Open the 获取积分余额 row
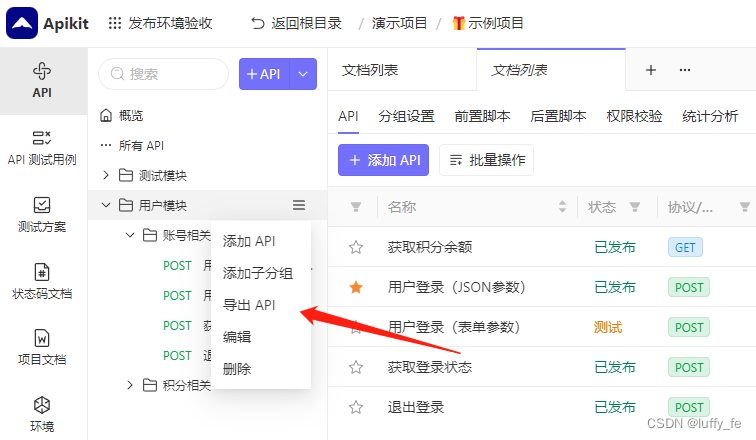Image resolution: width=756 pixels, height=440 pixels. 542,247
